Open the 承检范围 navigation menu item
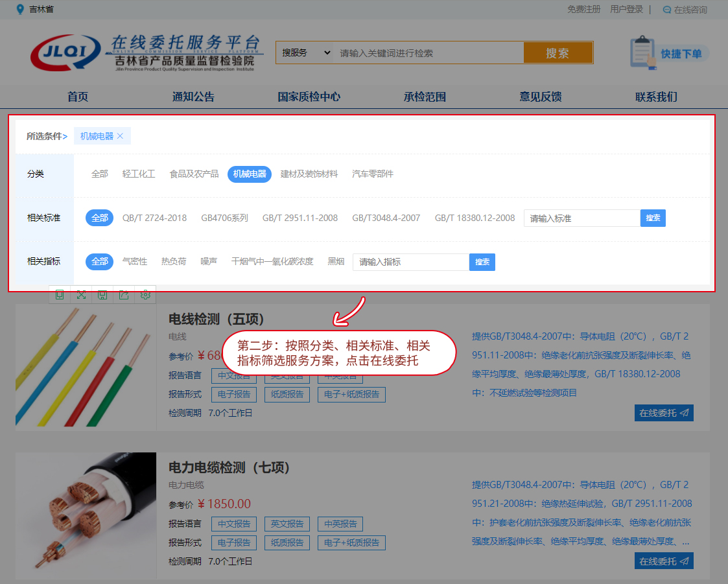 (425, 97)
